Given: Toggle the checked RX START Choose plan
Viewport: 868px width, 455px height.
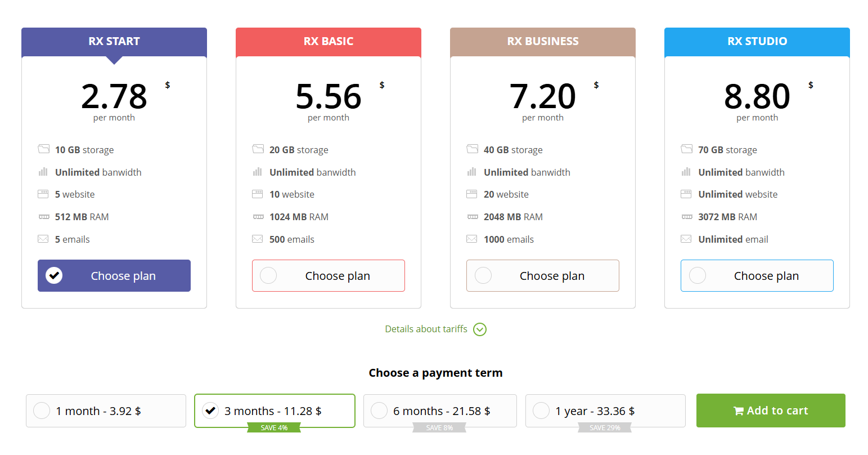Looking at the screenshot, I should (114, 275).
